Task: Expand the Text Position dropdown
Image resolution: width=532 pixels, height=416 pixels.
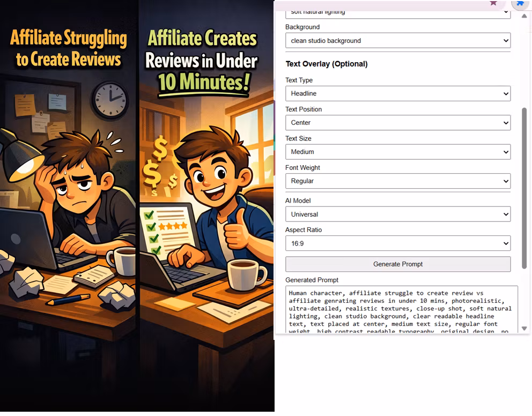Action: [397, 123]
